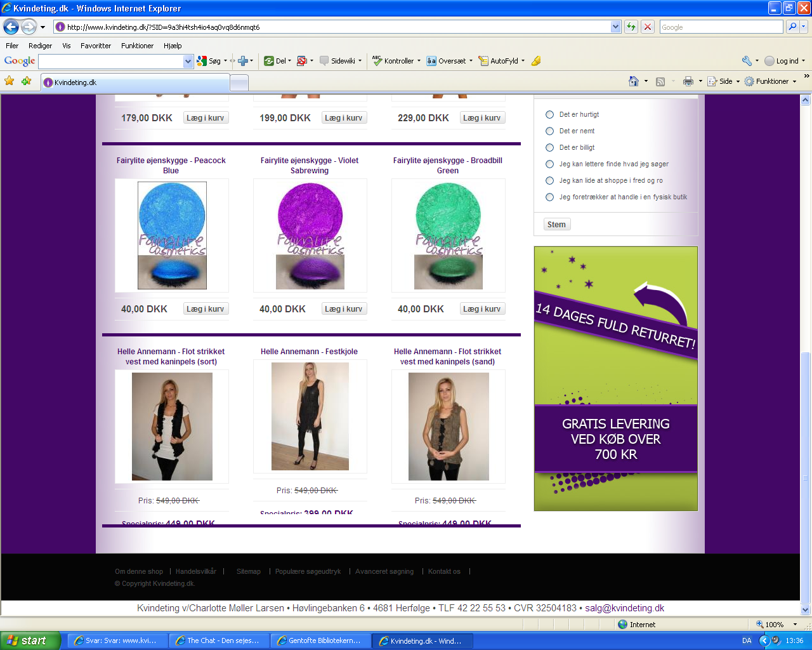Click Google toolbar Oversæt translate icon
812x650 pixels.
(431, 61)
